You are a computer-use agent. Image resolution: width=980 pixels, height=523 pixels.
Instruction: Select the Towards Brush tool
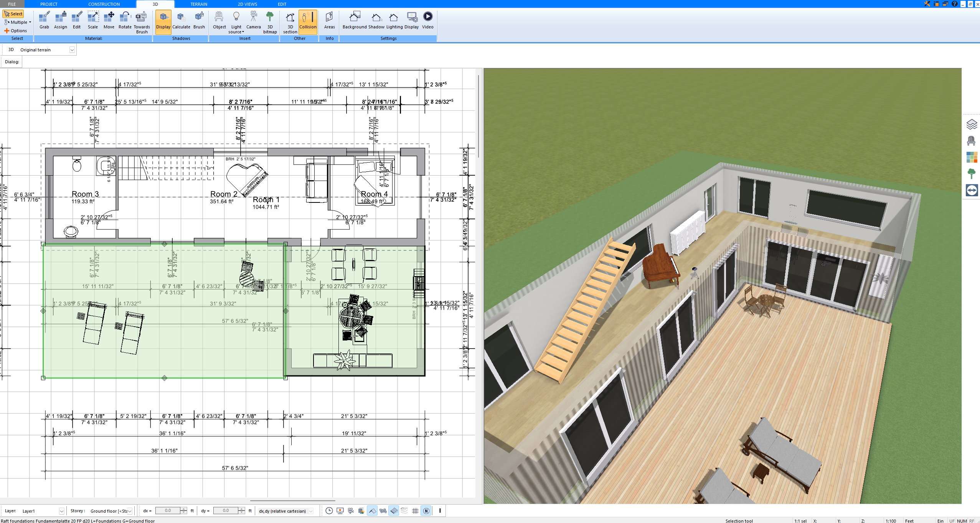(142, 23)
